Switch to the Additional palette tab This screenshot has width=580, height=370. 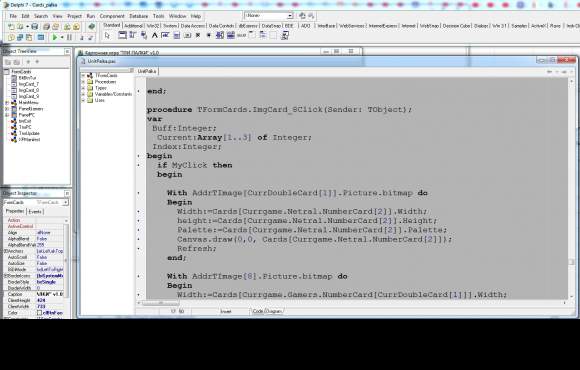[x=134, y=26]
